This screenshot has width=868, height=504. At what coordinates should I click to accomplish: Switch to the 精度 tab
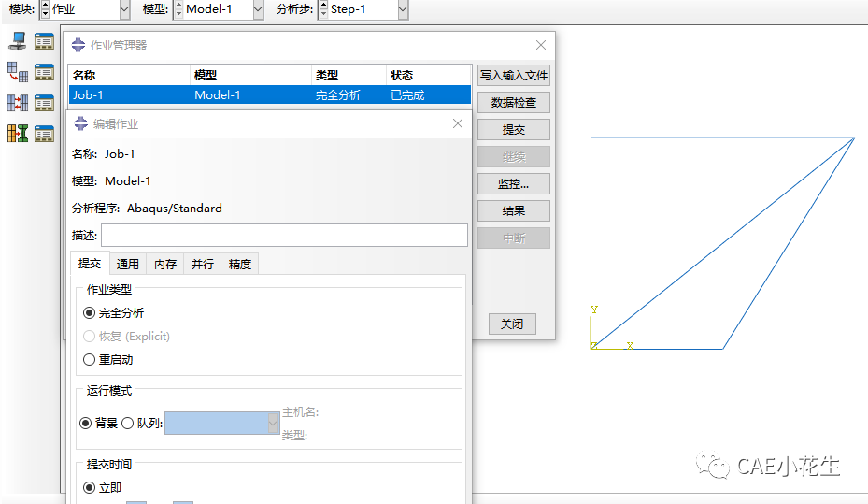pyautogui.click(x=240, y=265)
